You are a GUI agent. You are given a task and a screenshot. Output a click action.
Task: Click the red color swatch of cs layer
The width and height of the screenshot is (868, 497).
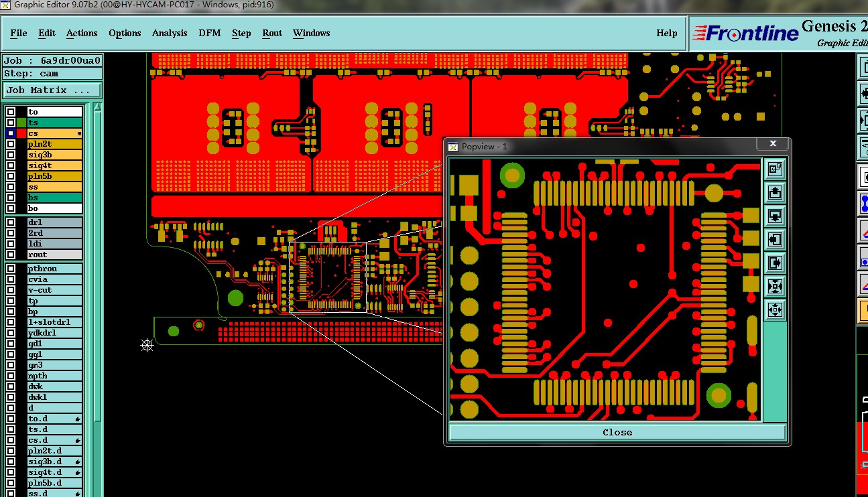pyautogui.click(x=21, y=133)
